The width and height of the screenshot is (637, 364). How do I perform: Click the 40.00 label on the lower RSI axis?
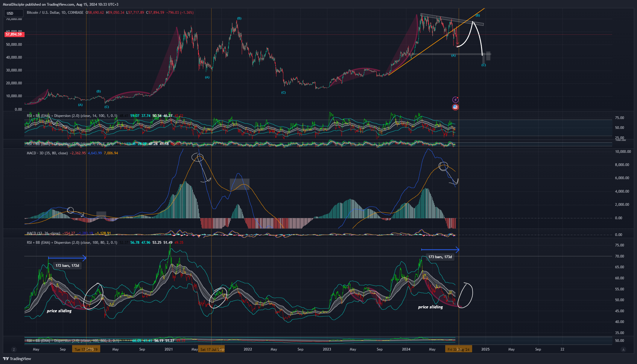(x=620, y=322)
